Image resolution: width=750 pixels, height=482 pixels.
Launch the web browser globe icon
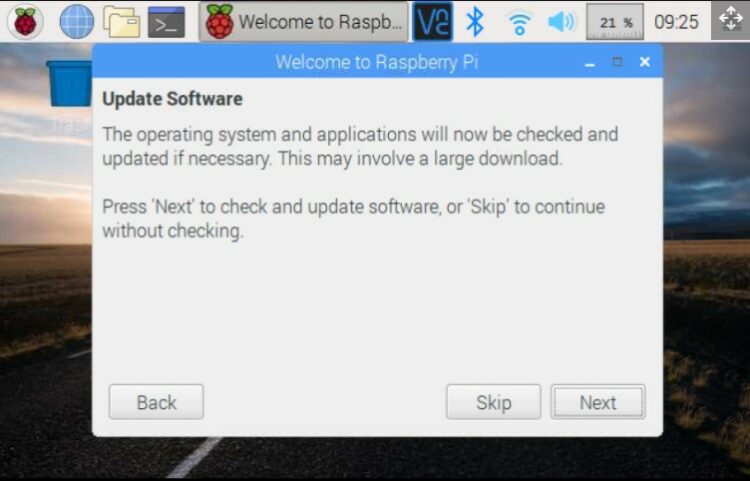(77, 22)
